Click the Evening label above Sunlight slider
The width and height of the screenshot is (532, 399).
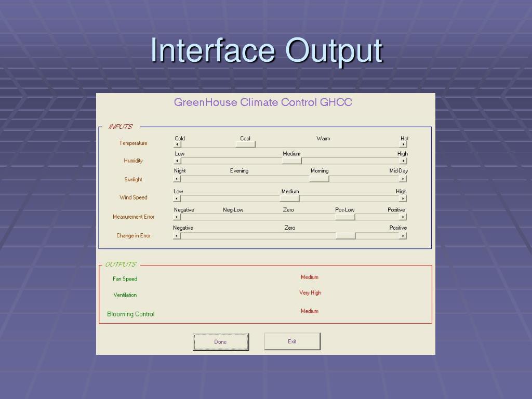point(239,170)
